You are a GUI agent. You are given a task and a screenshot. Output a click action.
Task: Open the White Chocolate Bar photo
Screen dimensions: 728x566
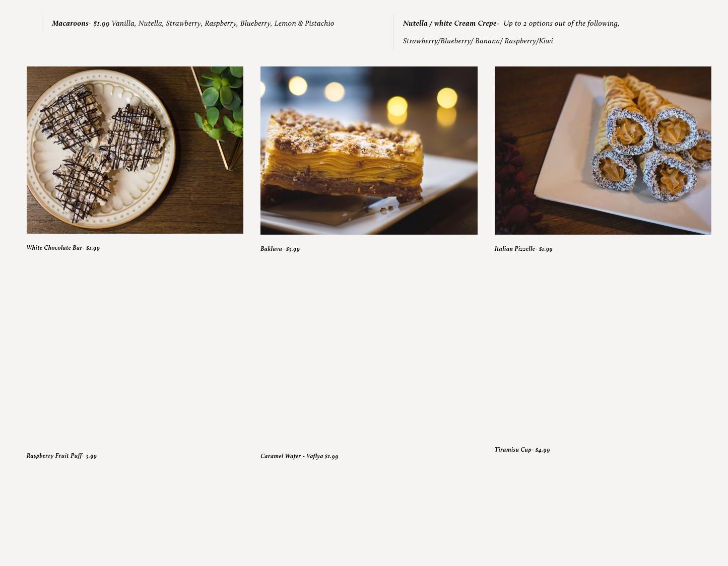[x=135, y=150]
